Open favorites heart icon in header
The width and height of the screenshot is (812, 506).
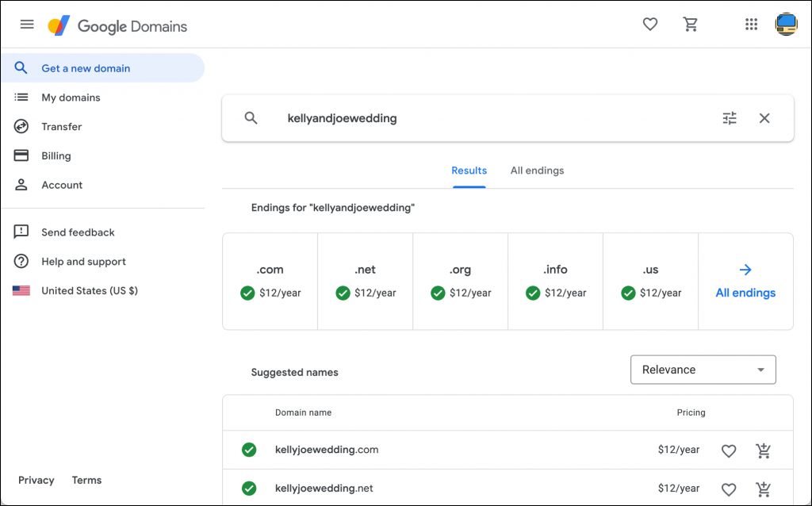[650, 25]
